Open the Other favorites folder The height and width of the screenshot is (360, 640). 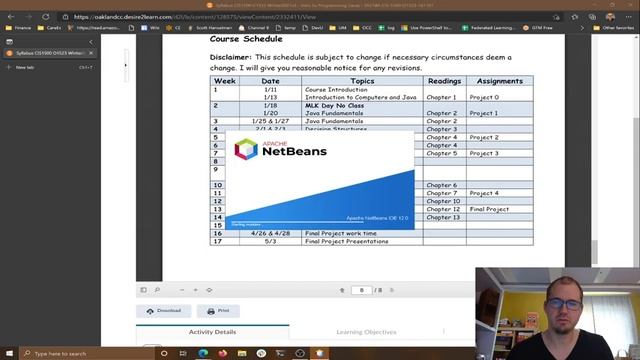[614, 28]
